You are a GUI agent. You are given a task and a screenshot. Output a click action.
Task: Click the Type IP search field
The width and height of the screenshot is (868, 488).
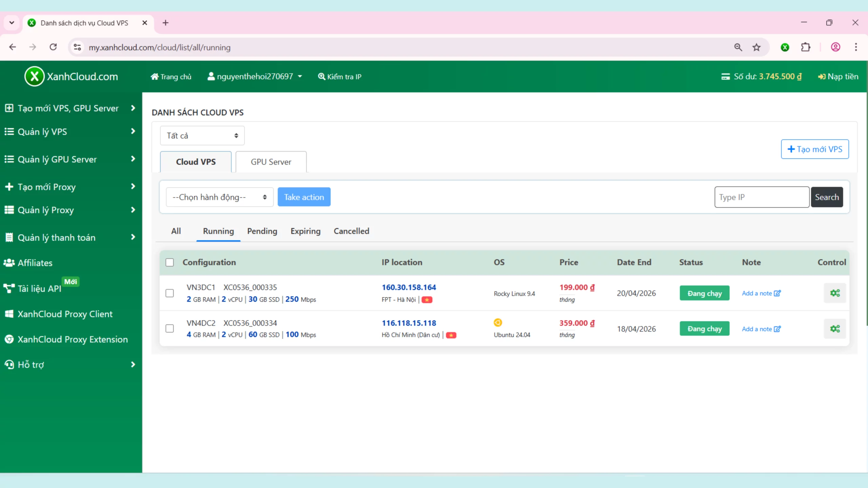[761, 197]
